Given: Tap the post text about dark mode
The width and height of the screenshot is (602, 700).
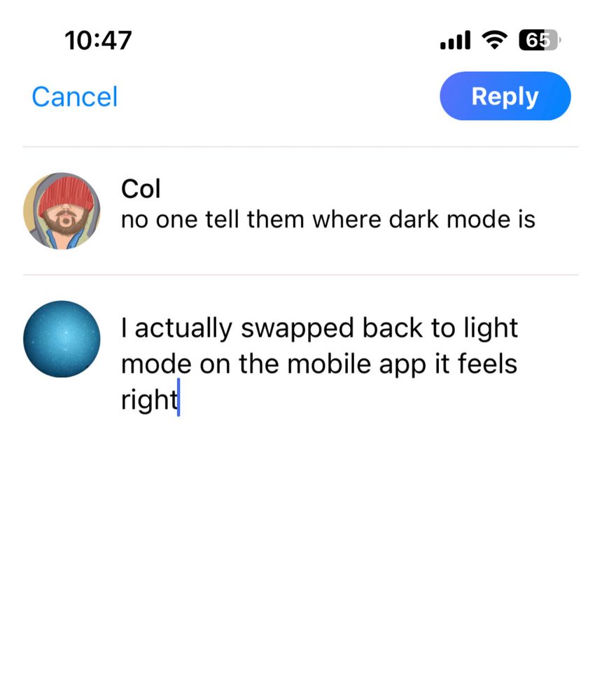Looking at the screenshot, I should tap(328, 220).
